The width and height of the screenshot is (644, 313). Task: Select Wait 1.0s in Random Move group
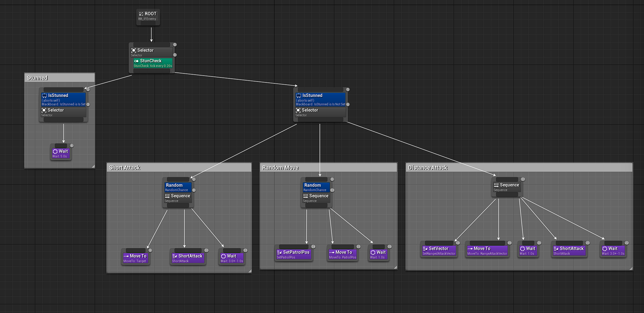[x=379, y=254]
